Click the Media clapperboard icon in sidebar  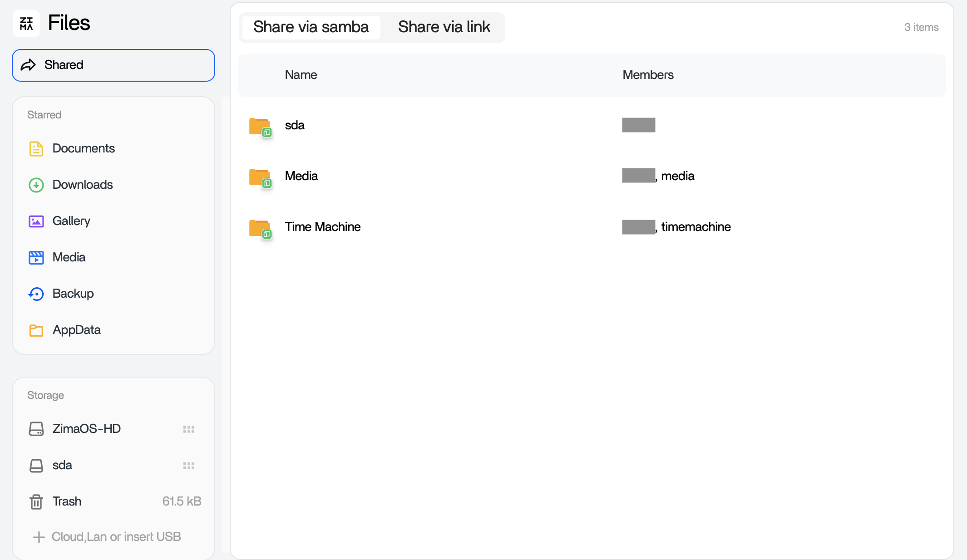click(36, 257)
